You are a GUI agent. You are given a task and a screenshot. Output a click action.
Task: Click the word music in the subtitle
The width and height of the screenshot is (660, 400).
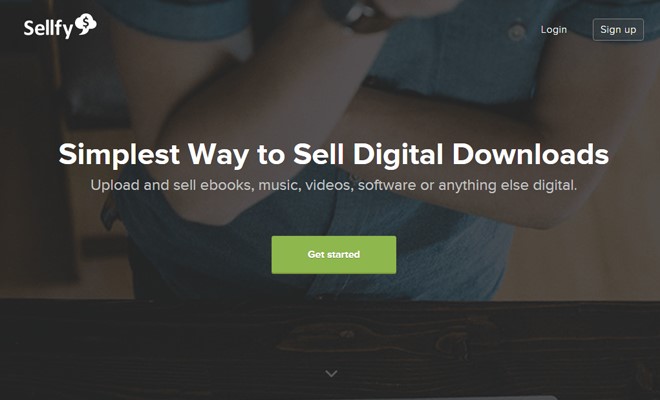[x=279, y=186]
